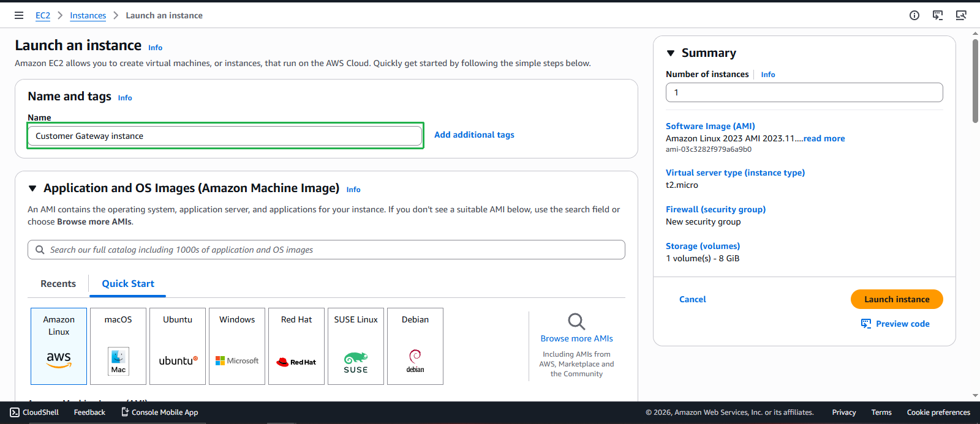Open Info link for Application and OS Images
Image resolution: width=980 pixels, height=424 pixels.
(x=353, y=190)
